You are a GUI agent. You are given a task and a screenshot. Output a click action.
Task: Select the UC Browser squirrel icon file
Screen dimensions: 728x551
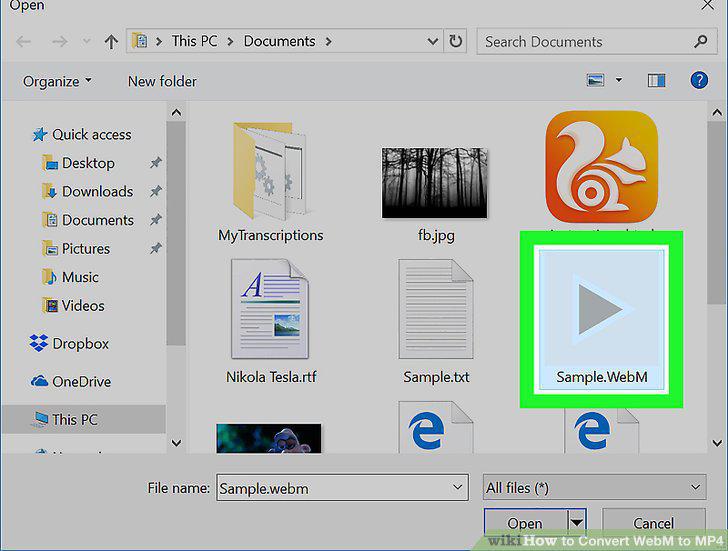602,167
